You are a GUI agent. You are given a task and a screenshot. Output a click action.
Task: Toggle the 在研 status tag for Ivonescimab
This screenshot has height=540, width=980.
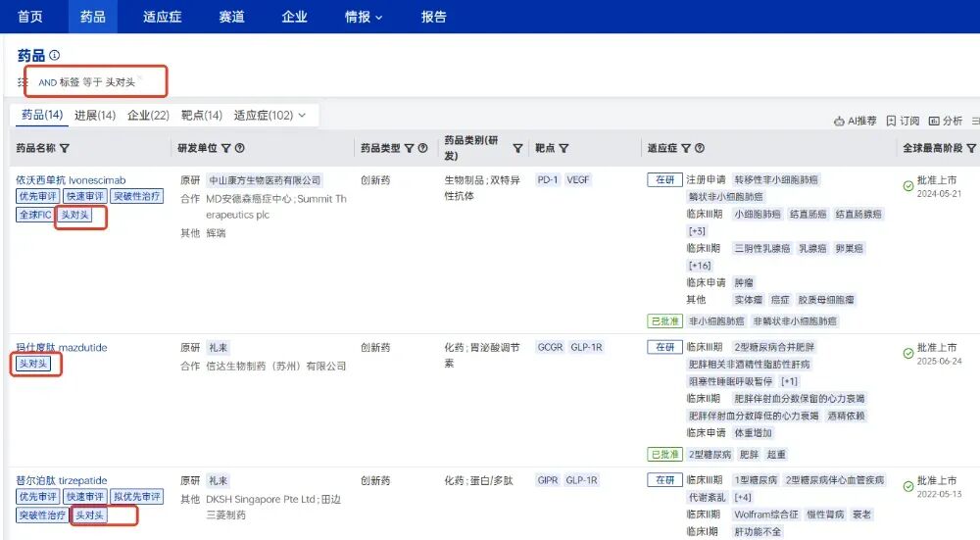pos(664,180)
